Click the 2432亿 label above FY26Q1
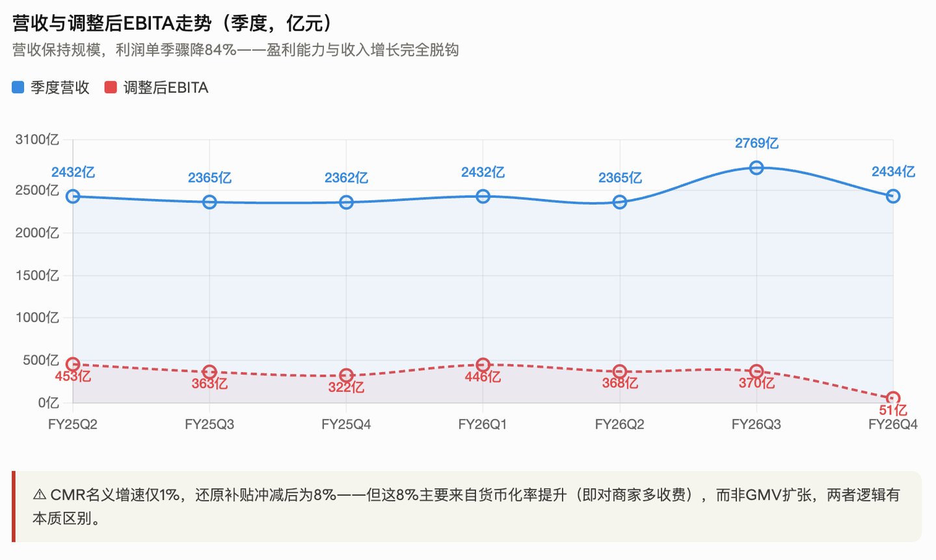936x560 pixels. point(483,172)
